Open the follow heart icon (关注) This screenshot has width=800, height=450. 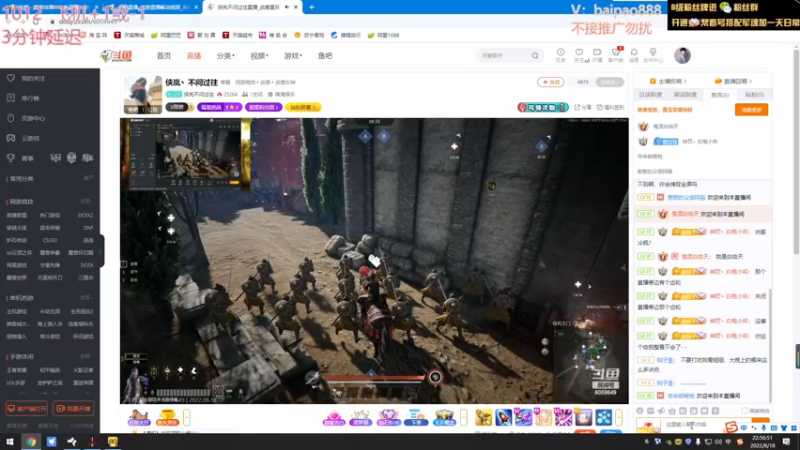pos(579,55)
